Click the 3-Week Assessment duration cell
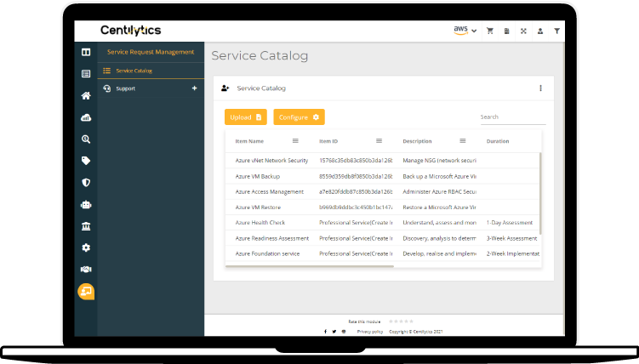This screenshot has height=364, width=639. click(x=512, y=238)
